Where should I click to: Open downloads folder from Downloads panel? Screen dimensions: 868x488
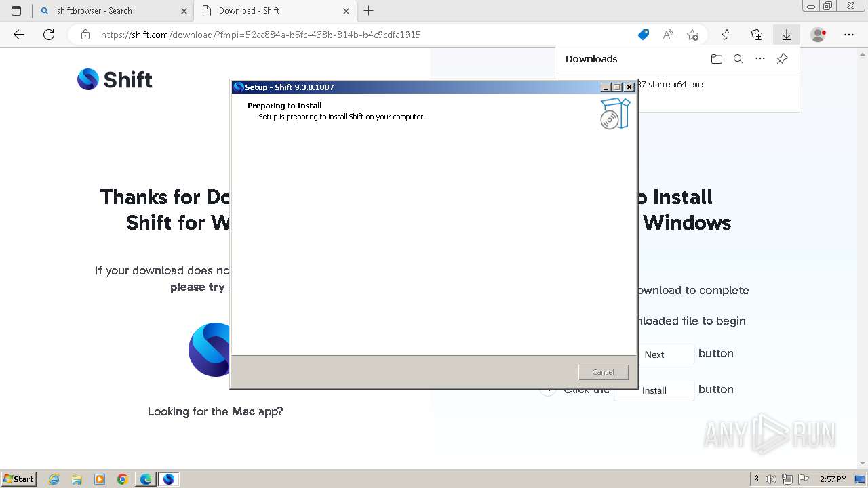(717, 59)
